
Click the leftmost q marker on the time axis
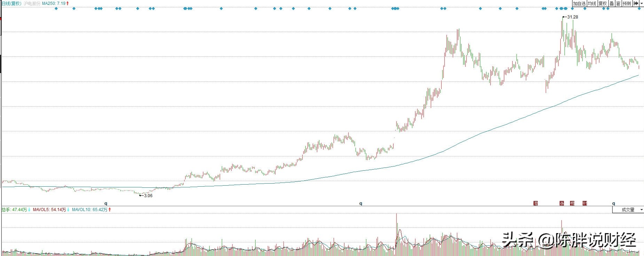coord(106,203)
